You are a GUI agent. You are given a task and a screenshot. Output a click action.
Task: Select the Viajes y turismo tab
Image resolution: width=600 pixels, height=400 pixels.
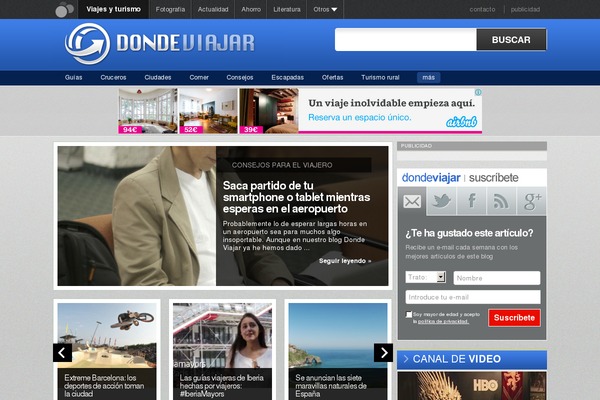(x=113, y=9)
